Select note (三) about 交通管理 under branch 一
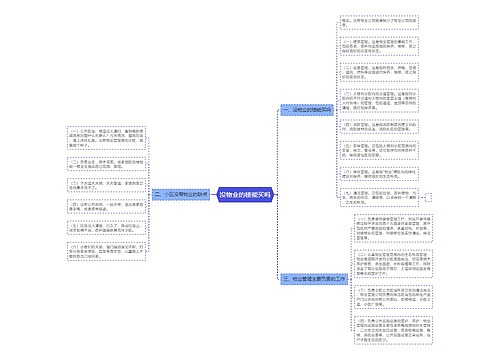Screen dimensions: 500x360 click(x=379, y=101)
